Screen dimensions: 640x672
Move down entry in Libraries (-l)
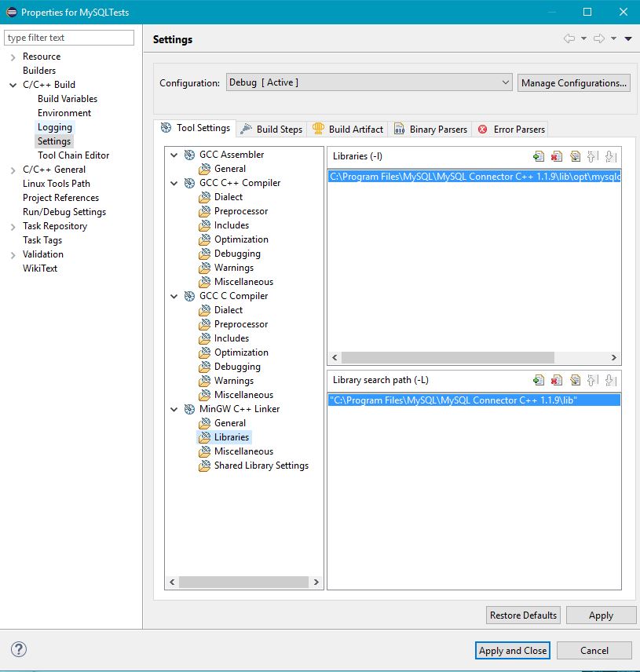point(610,156)
